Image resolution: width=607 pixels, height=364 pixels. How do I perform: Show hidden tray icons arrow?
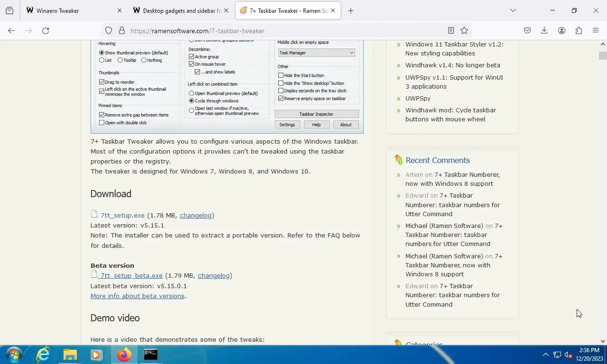545,355
